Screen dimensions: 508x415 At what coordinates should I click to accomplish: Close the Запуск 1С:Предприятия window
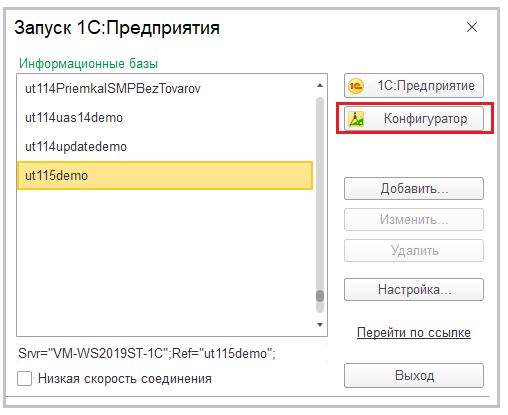click(472, 27)
